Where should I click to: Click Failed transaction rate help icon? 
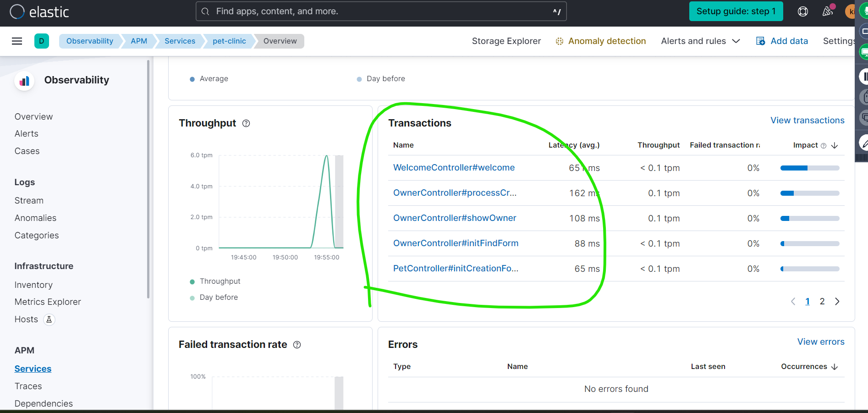point(297,345)
